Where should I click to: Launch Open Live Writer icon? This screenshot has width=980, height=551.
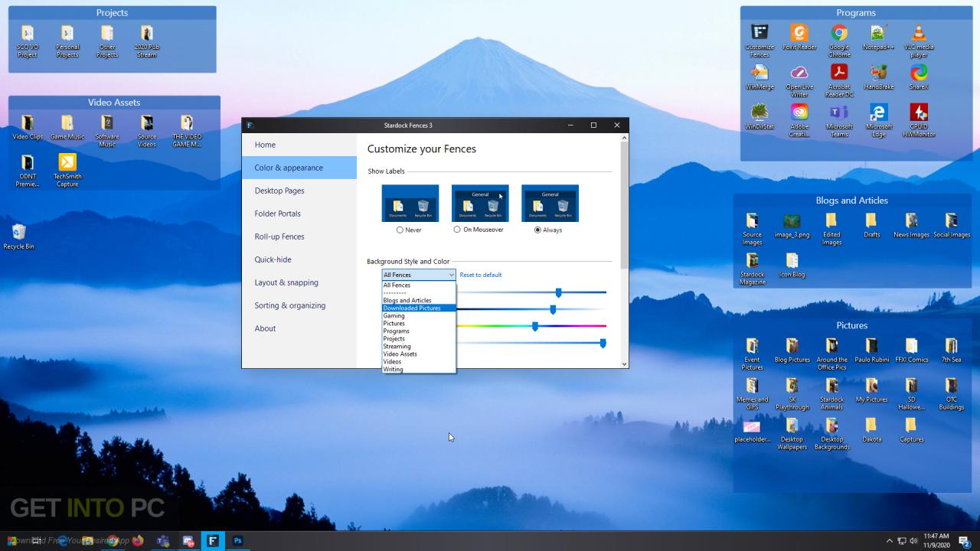[799, 72]
